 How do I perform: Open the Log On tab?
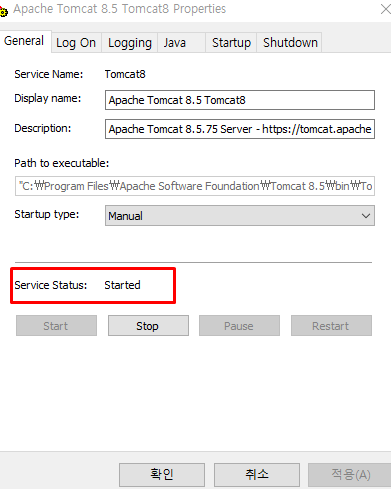[x=76, y=43]
